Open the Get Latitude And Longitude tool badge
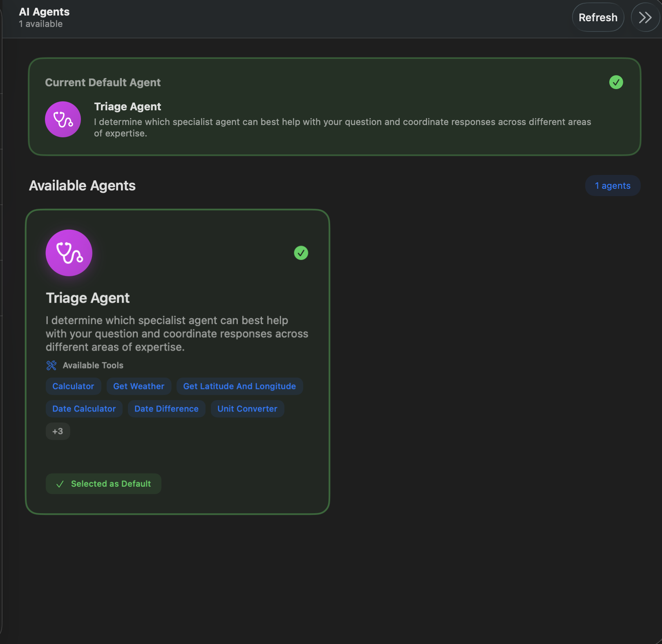662x644 pixels. coord(239,386)
